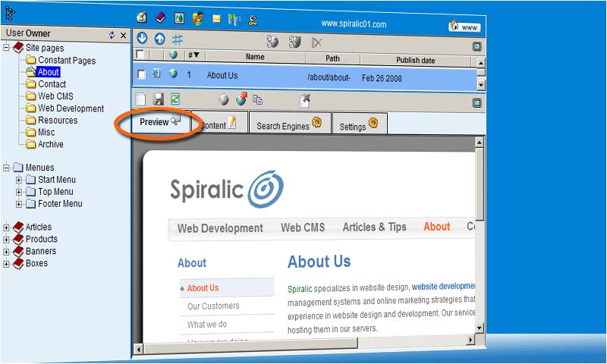Sort by the # column header
This screenshot has height=364, width=607.
193,55
